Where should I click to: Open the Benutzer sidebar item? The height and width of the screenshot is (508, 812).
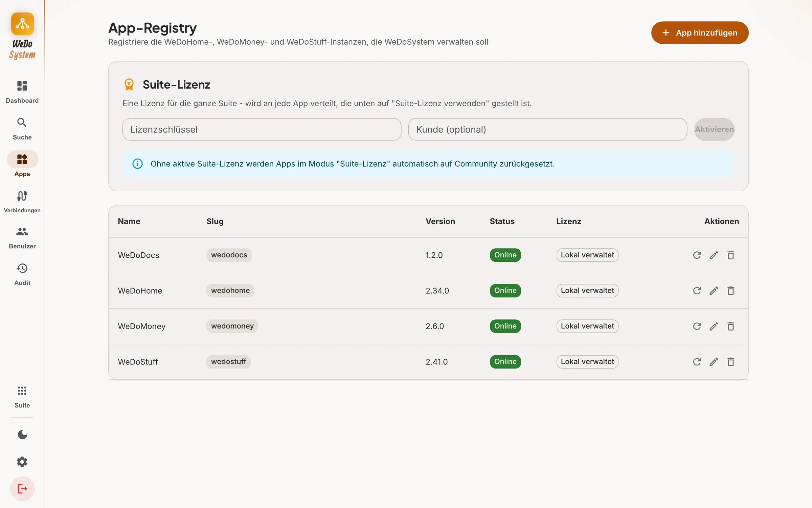point(22,238)
